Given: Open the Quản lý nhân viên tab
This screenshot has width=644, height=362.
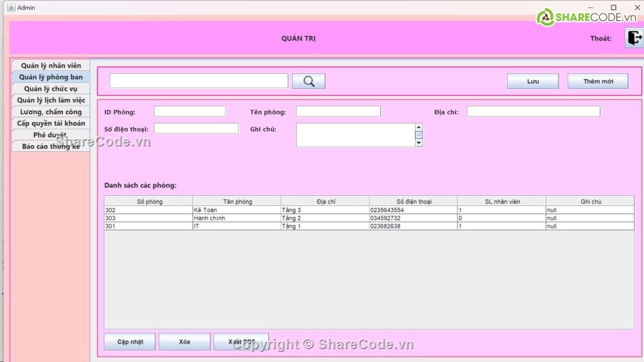Looking at the screenshot, I should click(51, 66).
